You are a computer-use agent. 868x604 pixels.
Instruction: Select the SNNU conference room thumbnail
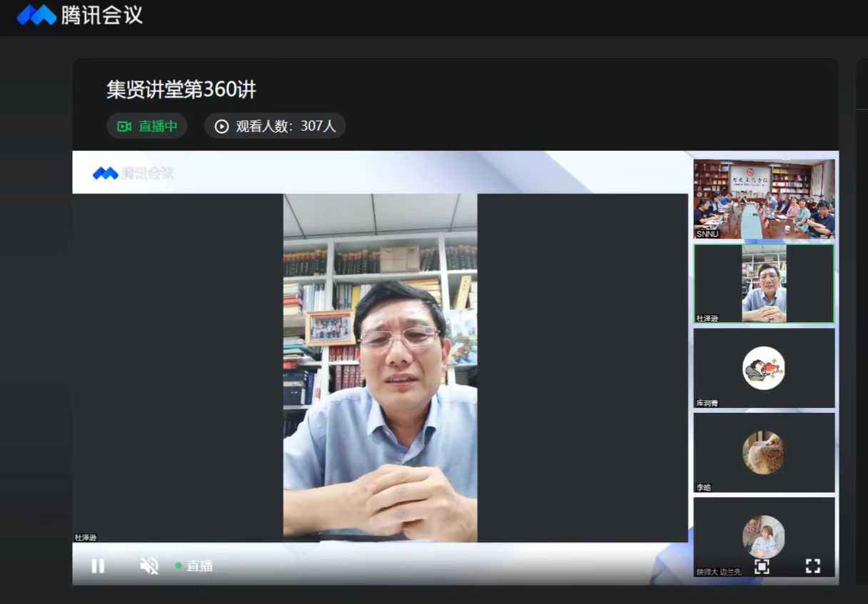click(x=764, y=198)
